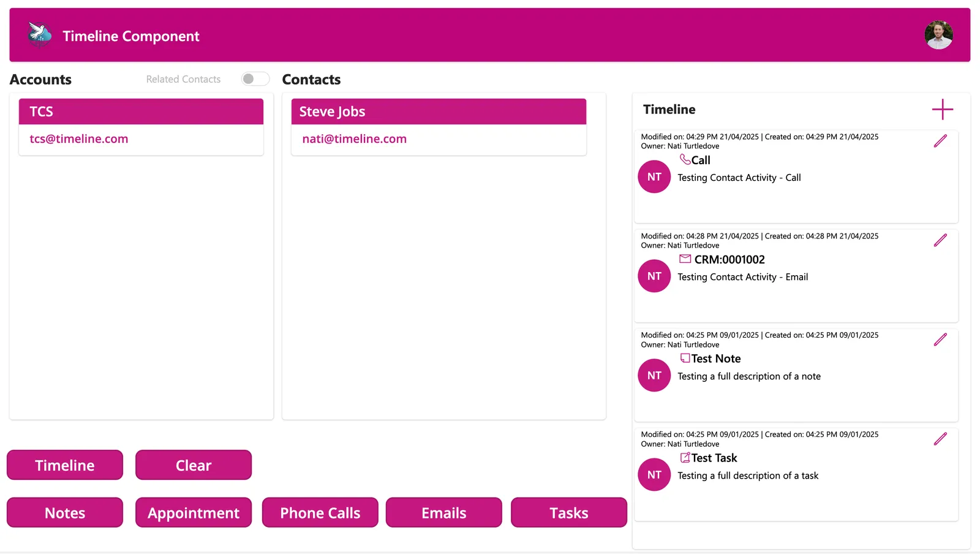980x554 pixels.
Task: Click the Test Note title
Action: pos(716,359)
